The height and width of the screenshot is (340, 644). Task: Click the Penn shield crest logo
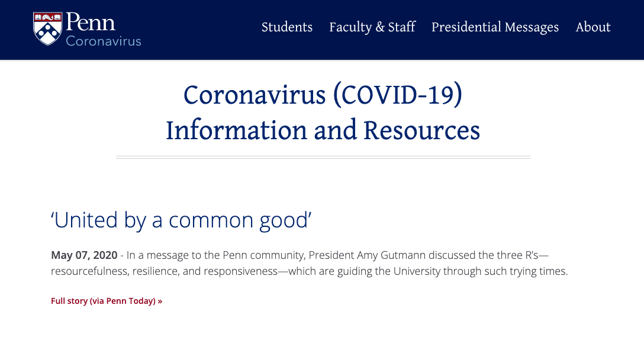(x=47, y=28)
